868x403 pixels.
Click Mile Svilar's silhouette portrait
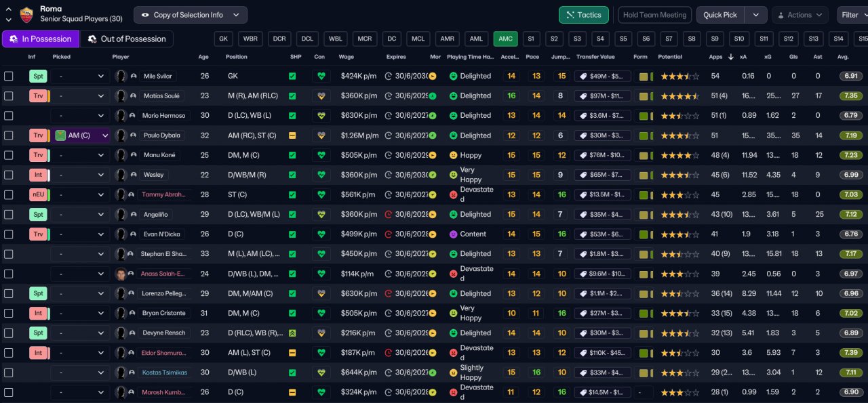point(121,77)
